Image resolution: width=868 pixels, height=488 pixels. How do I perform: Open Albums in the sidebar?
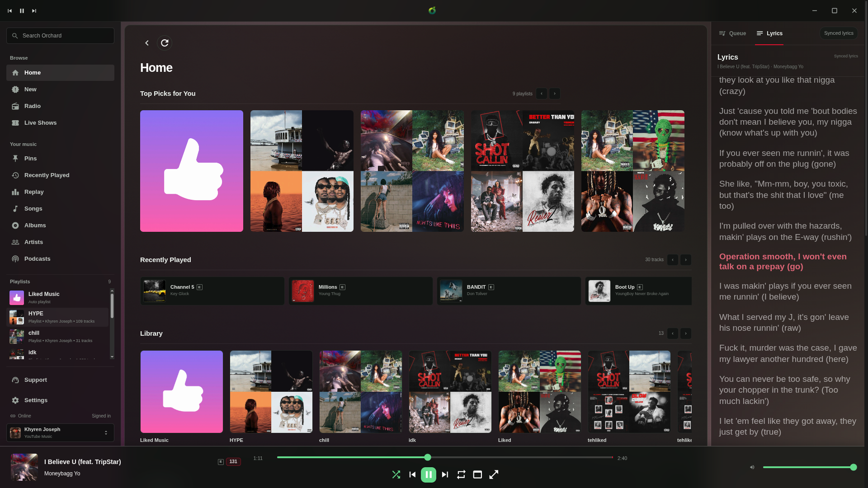(x=60, y=225)
